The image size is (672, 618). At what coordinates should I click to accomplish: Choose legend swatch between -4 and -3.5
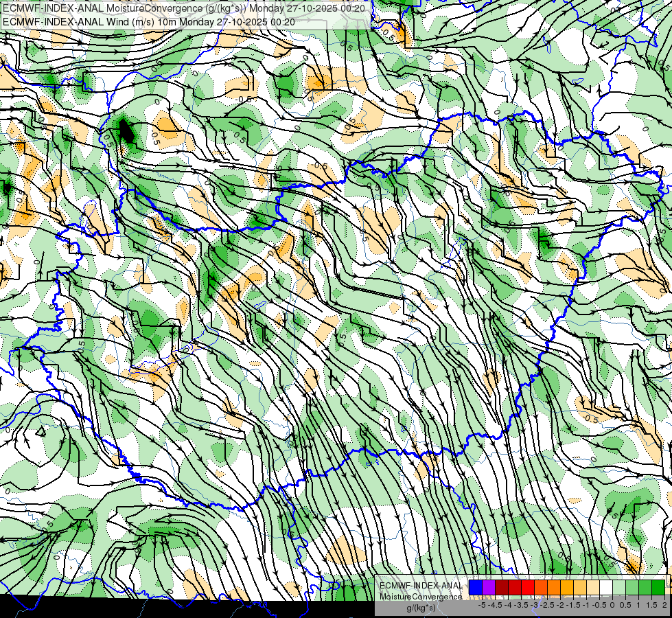(515, 588)
